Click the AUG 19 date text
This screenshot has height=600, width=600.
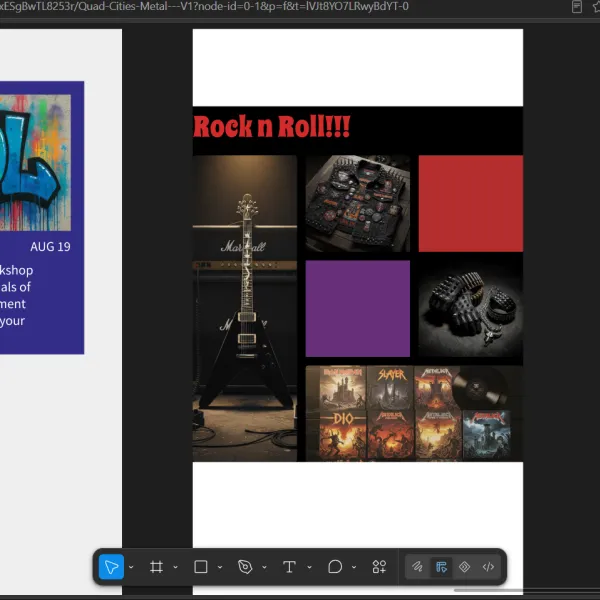(51, 247)
